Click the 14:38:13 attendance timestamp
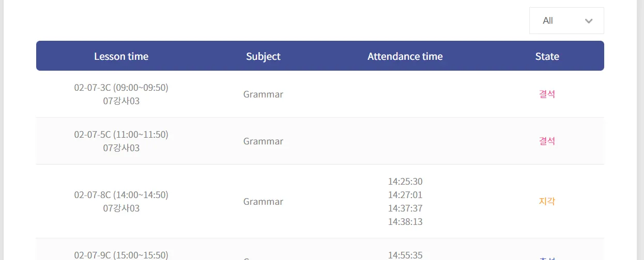The width and height of the screenshot is (644, 260). point(405,222)
